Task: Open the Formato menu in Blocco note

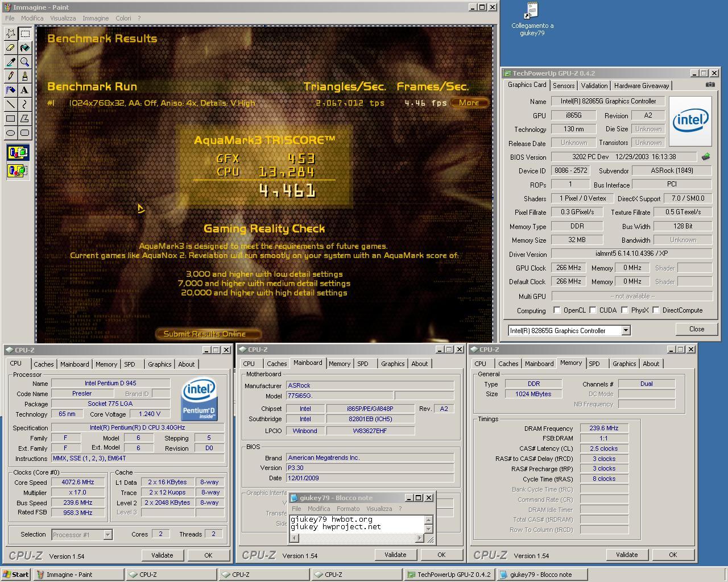Action: pyautogui.click(x=348, y=509)
